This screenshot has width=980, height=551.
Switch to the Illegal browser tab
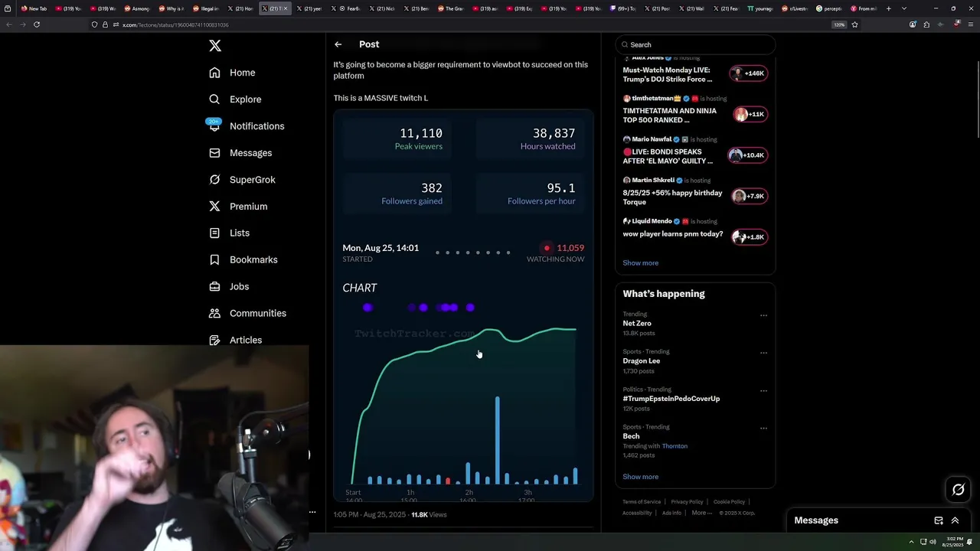pos(205,8)
